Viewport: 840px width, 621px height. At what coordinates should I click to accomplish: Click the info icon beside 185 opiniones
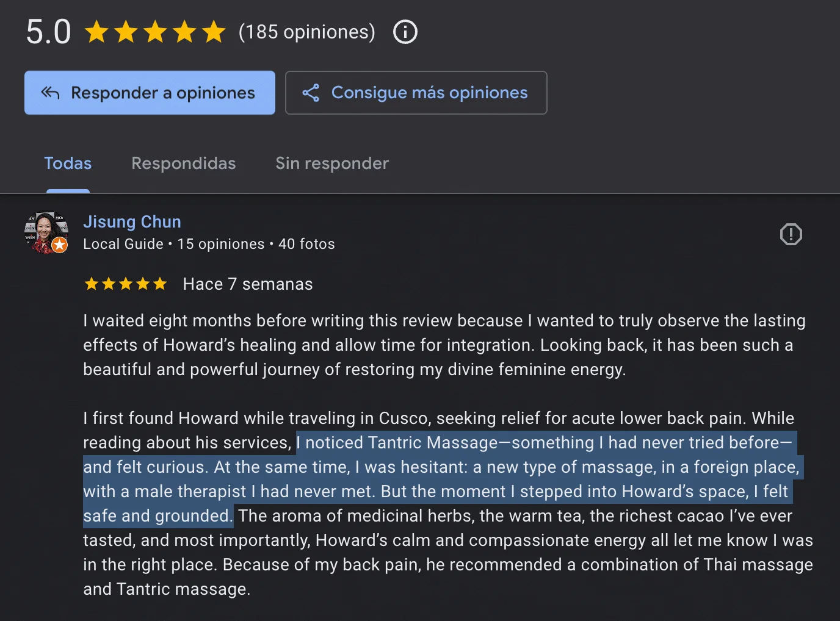click(x=405, y=32)
